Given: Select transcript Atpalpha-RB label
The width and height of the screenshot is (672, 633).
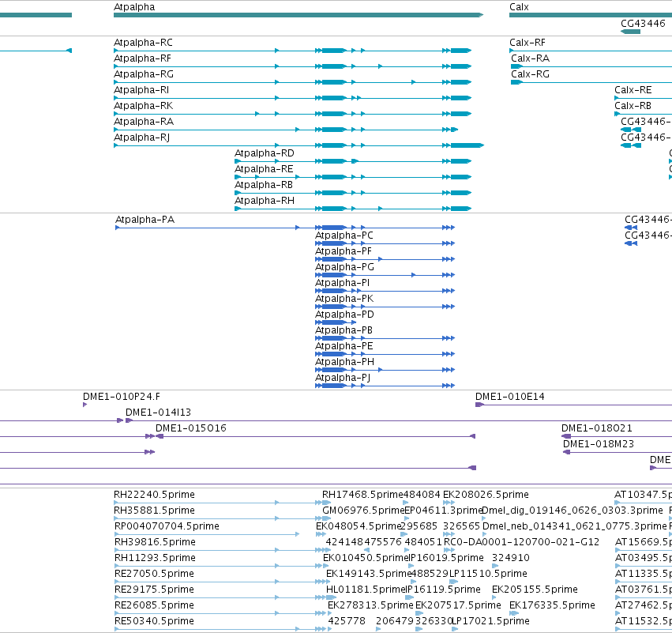Looking at the screenshot, I should [264, 185].
